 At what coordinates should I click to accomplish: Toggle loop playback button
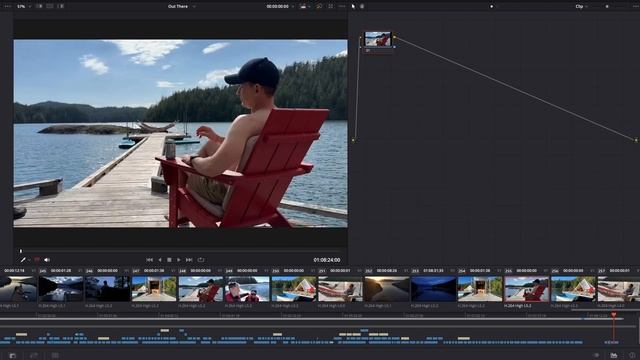coord(201,260)
